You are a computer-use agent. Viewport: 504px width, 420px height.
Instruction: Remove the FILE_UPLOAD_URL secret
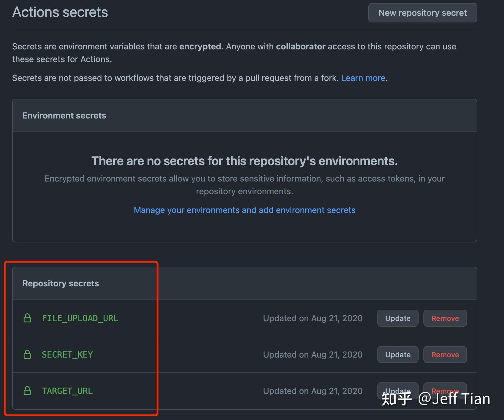[x=445, y=318]
